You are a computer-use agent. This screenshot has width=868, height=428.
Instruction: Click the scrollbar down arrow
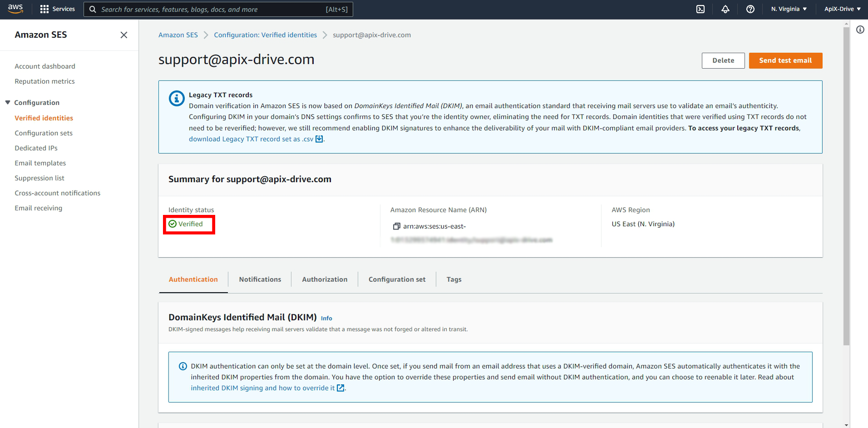pyautogui.click(x=846, y=425)
